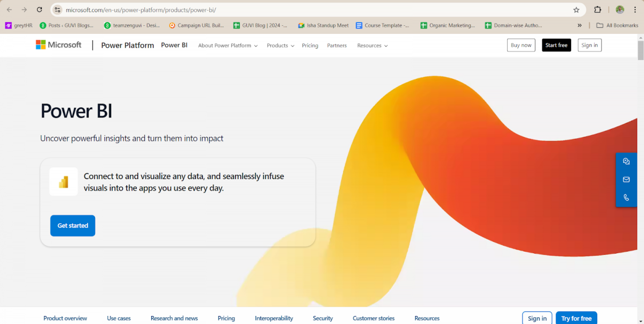Open the email icon on side panel

tap(626, 180)
